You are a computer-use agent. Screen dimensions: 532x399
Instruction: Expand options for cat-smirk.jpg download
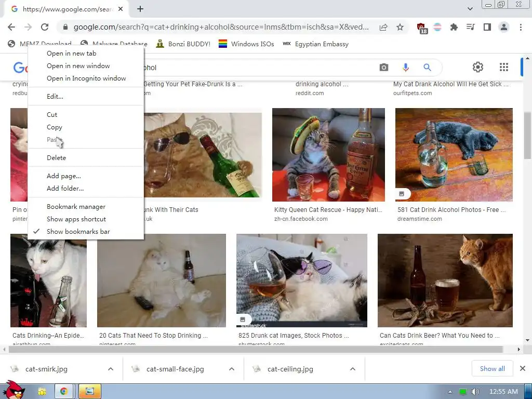tap(111, 369)
